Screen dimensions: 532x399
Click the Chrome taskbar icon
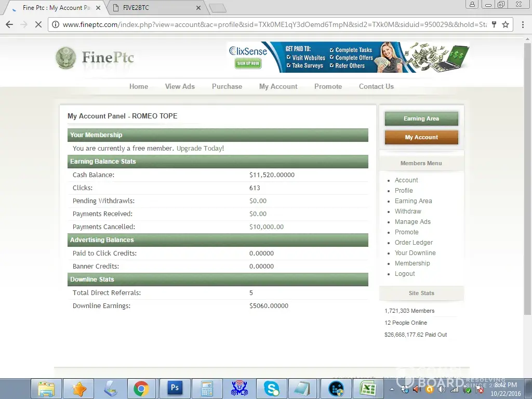[x=141, y=389]
